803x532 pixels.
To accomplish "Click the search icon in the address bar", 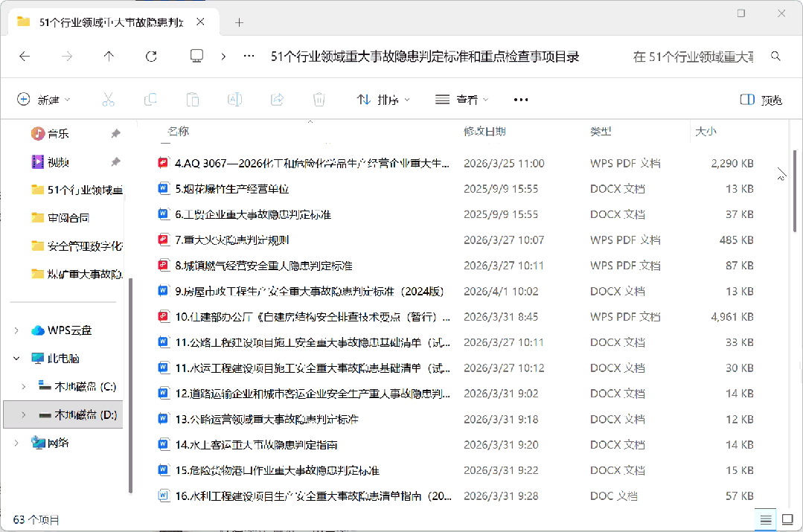I will (x=777, y=56).
